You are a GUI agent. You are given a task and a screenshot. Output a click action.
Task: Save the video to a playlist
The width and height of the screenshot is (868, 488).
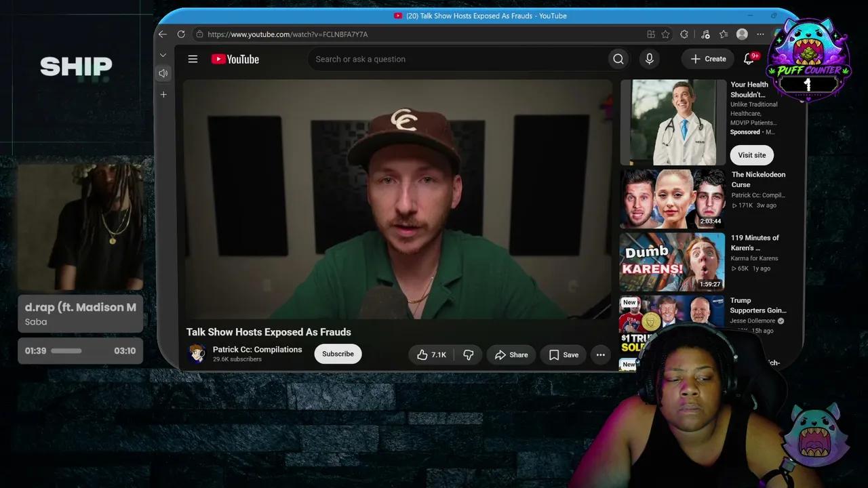[564, 354]
